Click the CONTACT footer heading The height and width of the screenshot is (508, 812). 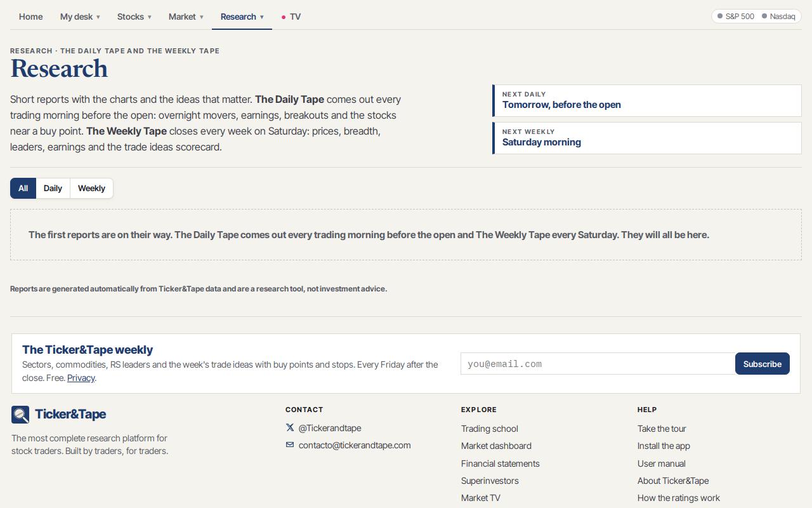click(304, 410)
